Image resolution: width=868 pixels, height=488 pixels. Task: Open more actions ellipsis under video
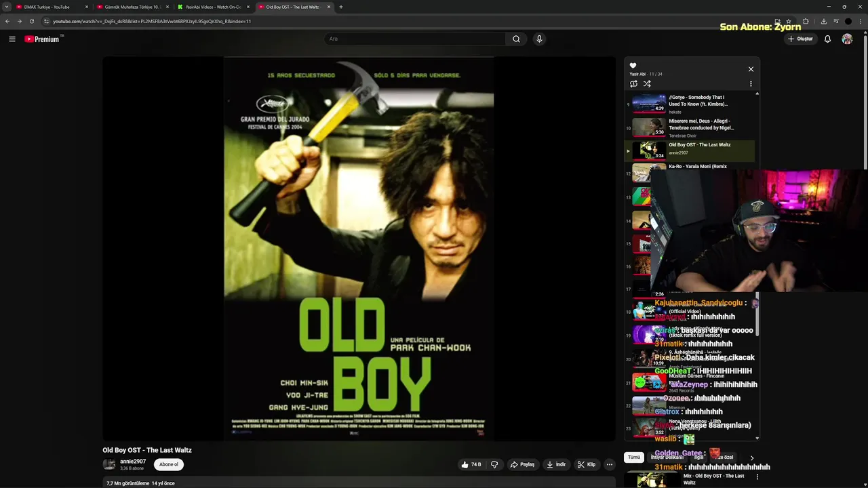point(610,464)
